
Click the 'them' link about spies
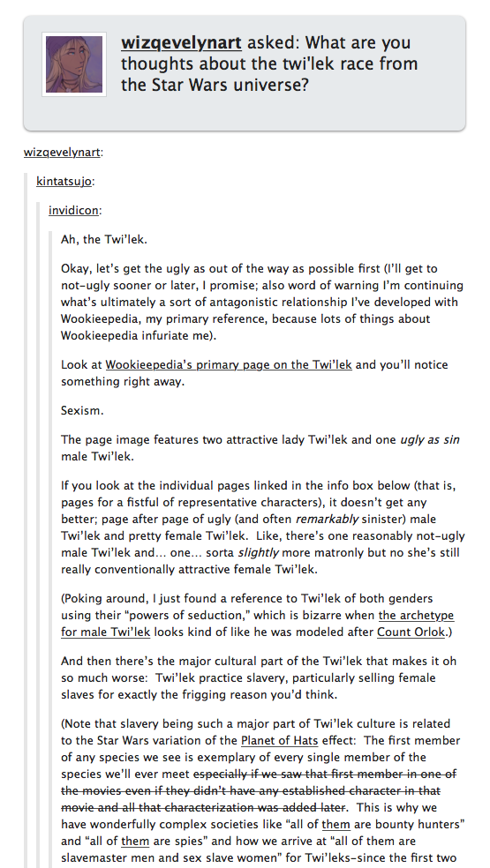(x=135, y=842)
